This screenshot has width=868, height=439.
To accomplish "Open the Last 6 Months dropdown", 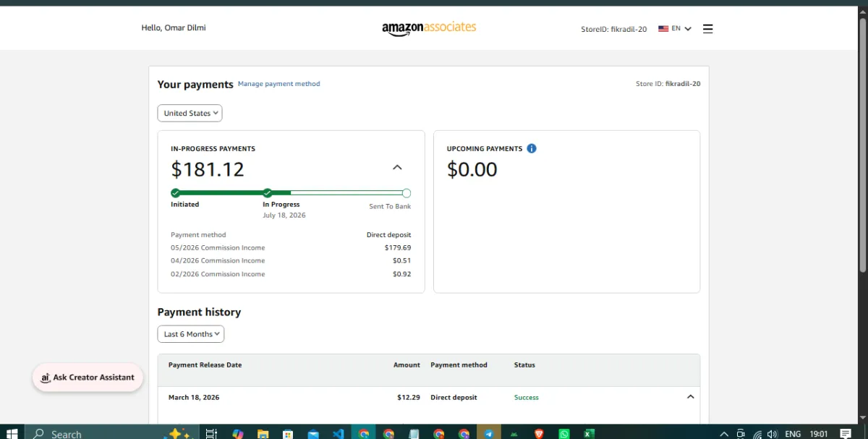I will coord(191,334).
